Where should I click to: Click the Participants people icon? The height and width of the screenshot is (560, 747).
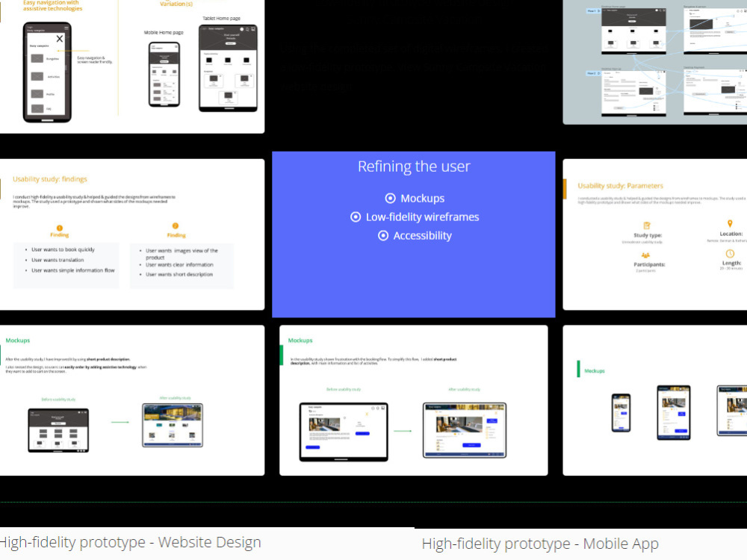tap(645, 255)
